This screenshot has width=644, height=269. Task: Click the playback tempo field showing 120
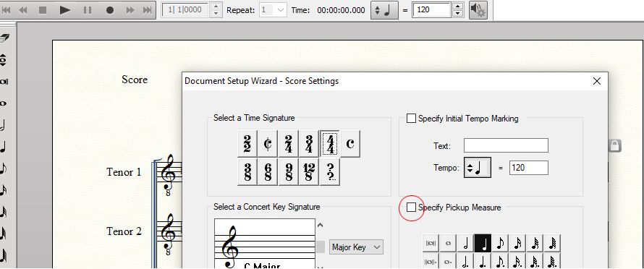[x=431, y=10]
